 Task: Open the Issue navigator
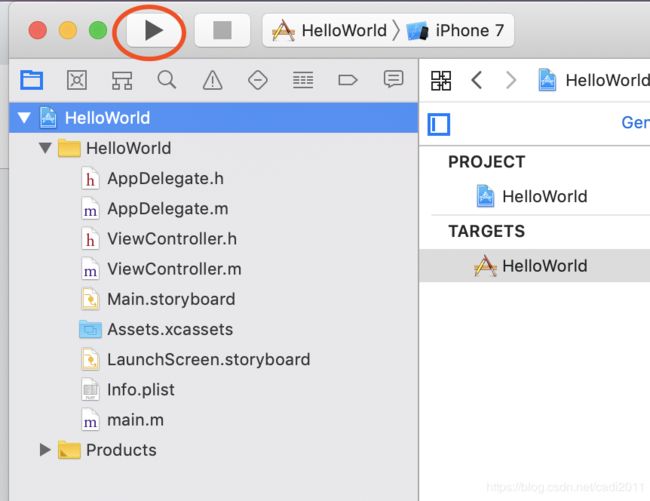212,80
